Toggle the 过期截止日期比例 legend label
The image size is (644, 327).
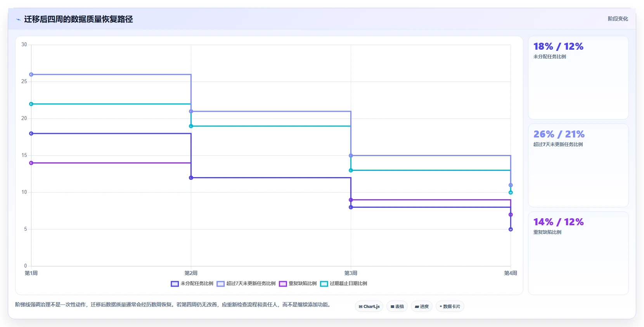coord(348,284)
